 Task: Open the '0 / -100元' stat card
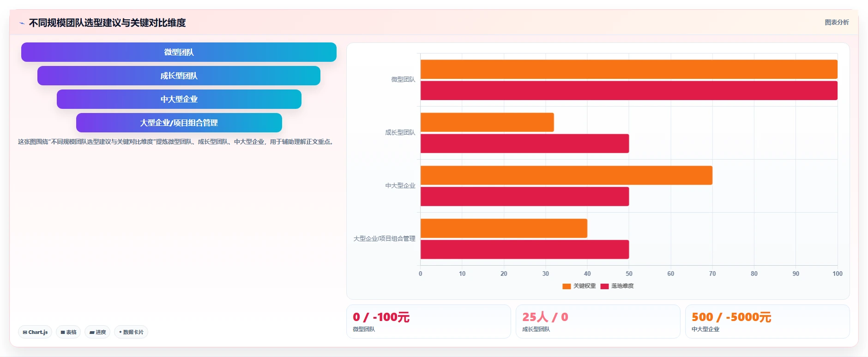pyautogui.click(x=428, y=321)
